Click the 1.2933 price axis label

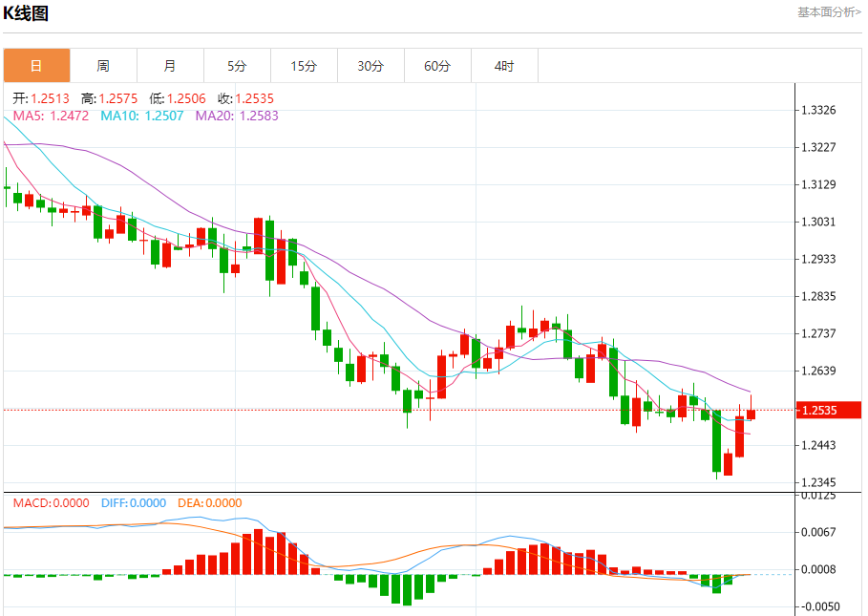point(818,259)
